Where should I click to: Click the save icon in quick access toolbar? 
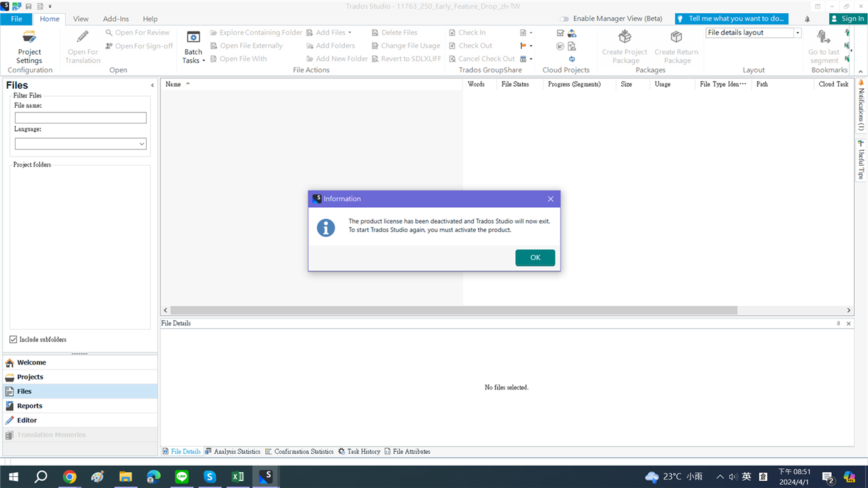pos(28,6)
